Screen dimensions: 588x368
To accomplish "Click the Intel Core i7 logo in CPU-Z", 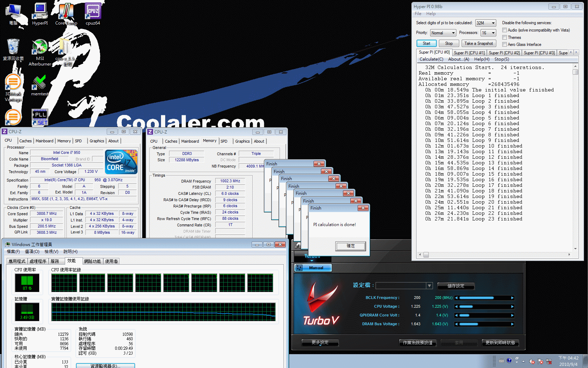I will pyautogui.click(x=121, y=162).
